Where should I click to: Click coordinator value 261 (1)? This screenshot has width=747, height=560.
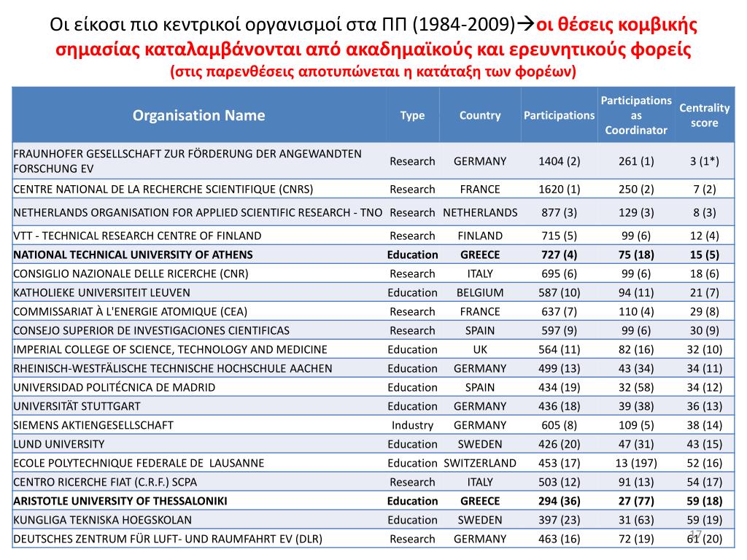click(x=636, y=161)
